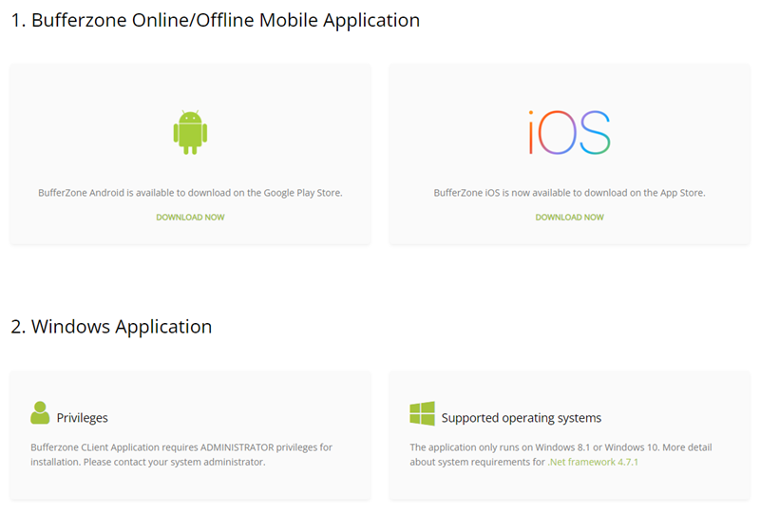The width and height of the screenshot is (760, 532).
Task: Download Now link under iOS card
Action: click(569, 218)
